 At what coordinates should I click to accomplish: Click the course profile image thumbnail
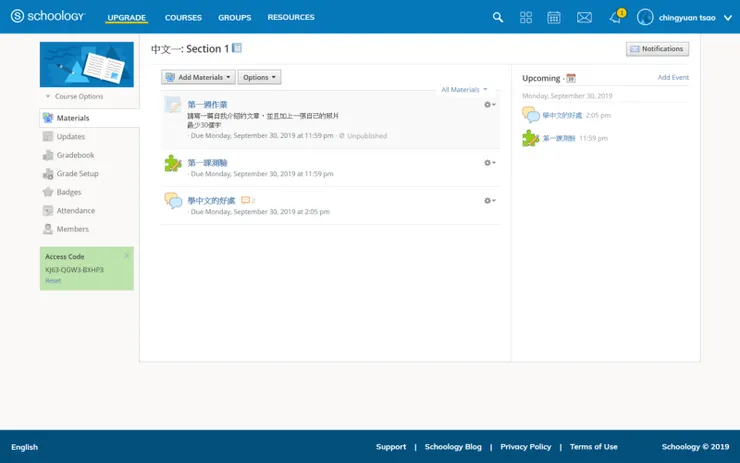86,65
